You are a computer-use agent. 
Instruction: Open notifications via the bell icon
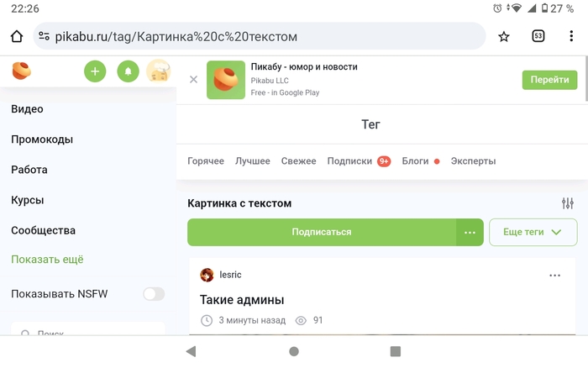[x=128, y=71]
